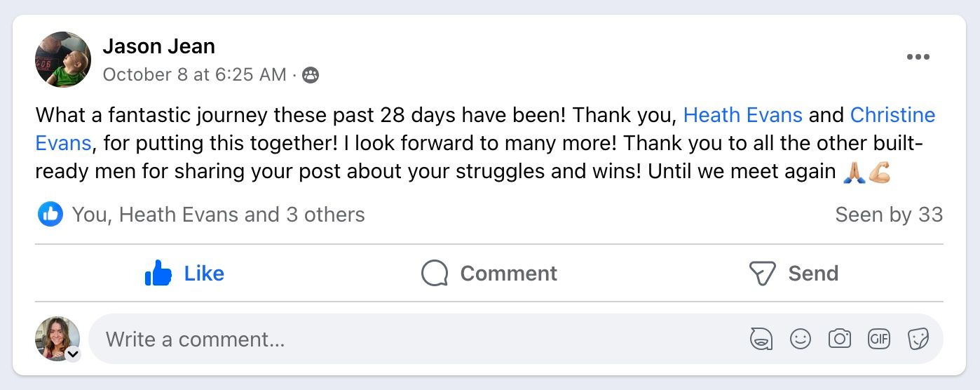Open the GIF picker in comment box
980x390 pixels.
[x=878, y=339]
